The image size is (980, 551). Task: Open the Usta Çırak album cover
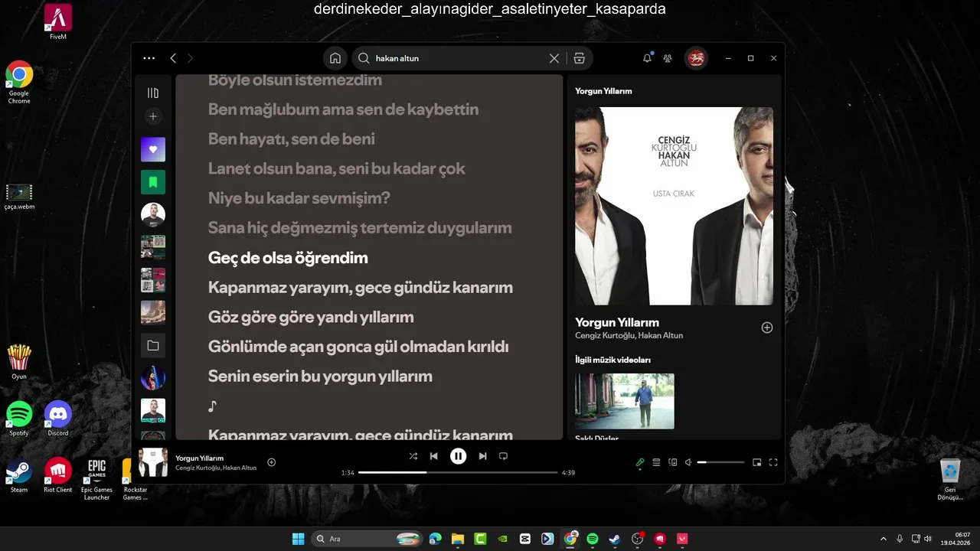[674, 206]
